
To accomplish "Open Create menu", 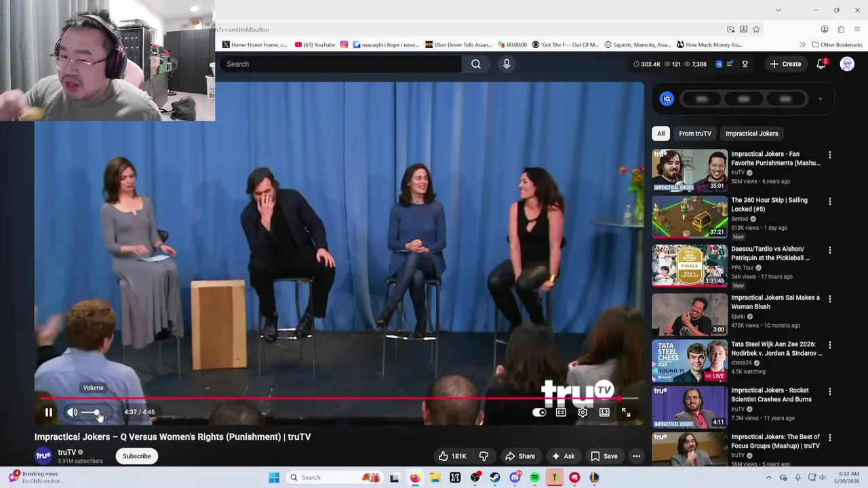I will coord(785,64).
